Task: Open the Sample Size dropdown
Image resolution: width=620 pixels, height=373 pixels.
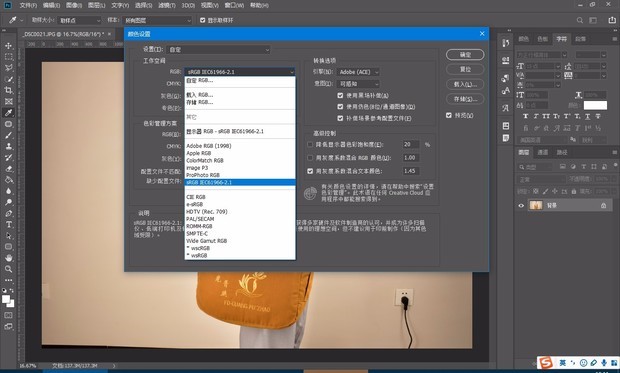Action: [x=79, y=20]
